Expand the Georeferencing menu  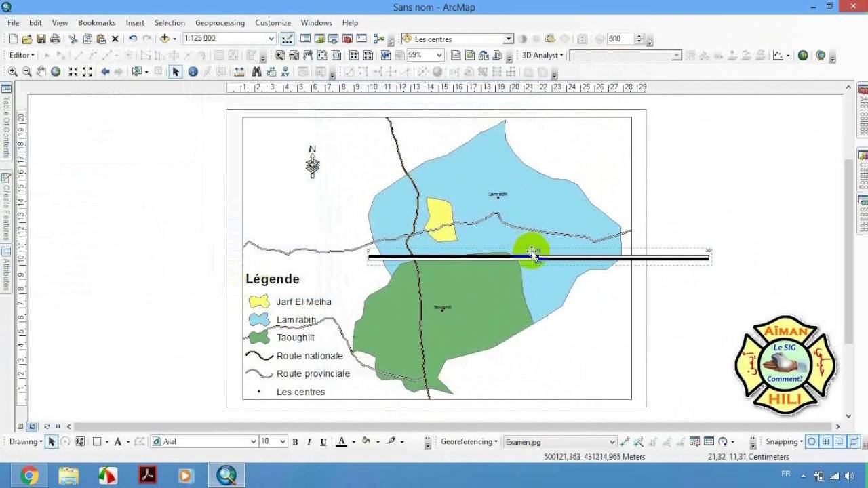pos(469,442)
